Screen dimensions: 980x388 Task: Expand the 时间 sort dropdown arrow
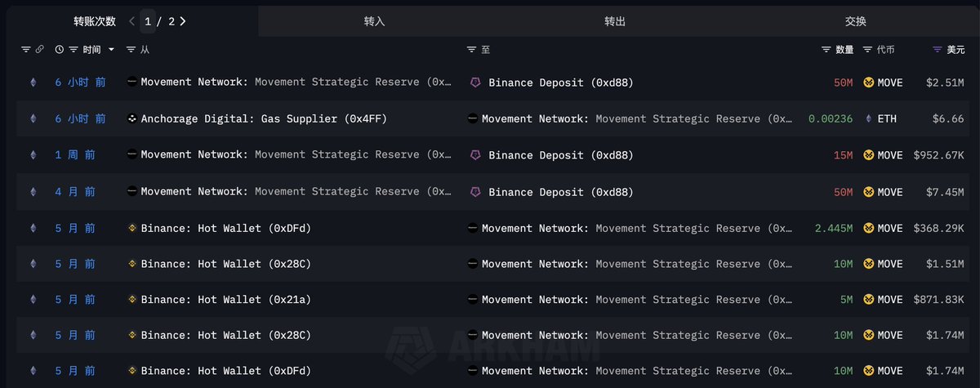point(111,50)
